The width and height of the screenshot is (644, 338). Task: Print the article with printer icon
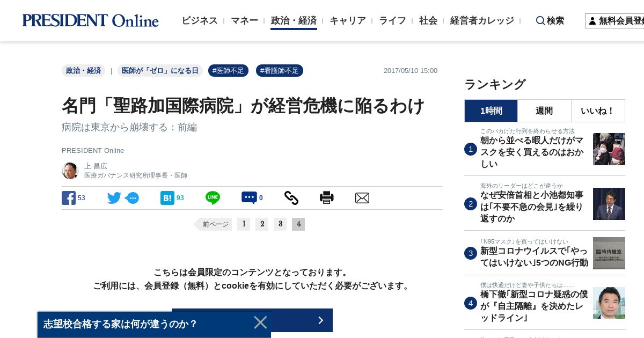click(x=327, y=198)
